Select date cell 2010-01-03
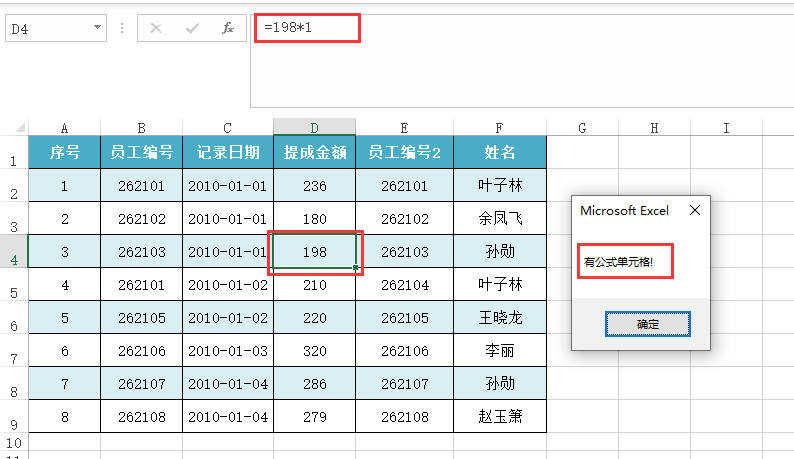 click(228, 350)
